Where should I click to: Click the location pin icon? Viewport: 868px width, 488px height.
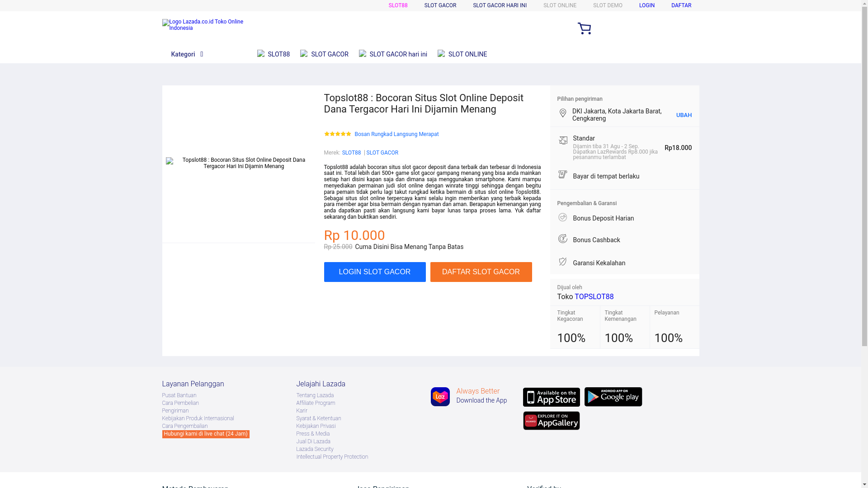562,113
